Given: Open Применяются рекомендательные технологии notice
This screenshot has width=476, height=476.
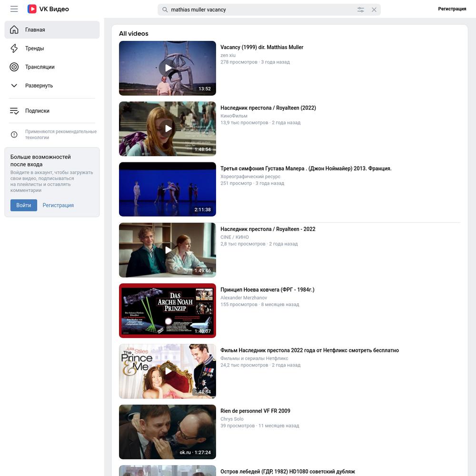Looking at the screenshot, I should tap(61, 135).
